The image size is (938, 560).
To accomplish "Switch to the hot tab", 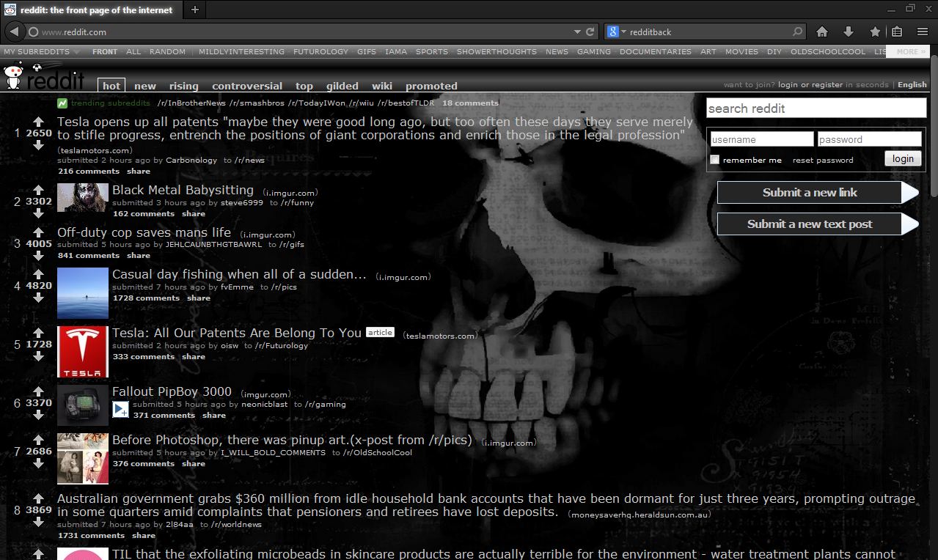I will (111, 86).
